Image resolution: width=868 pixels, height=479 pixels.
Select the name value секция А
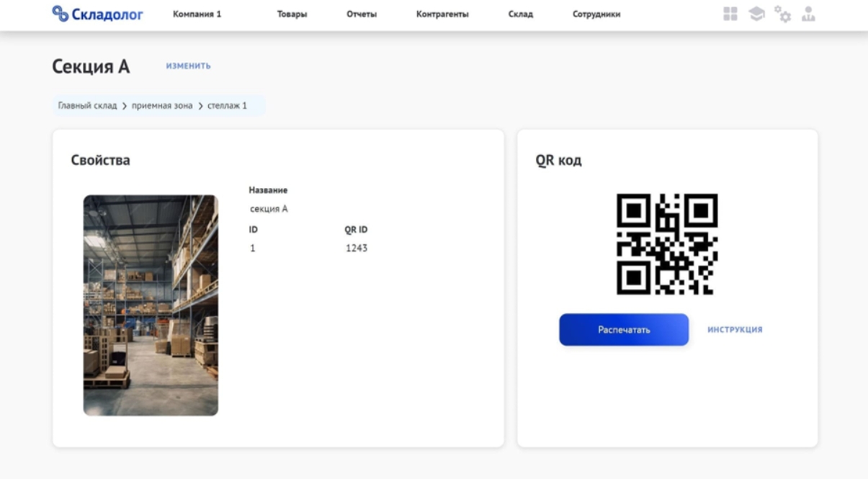click(269, 210)
